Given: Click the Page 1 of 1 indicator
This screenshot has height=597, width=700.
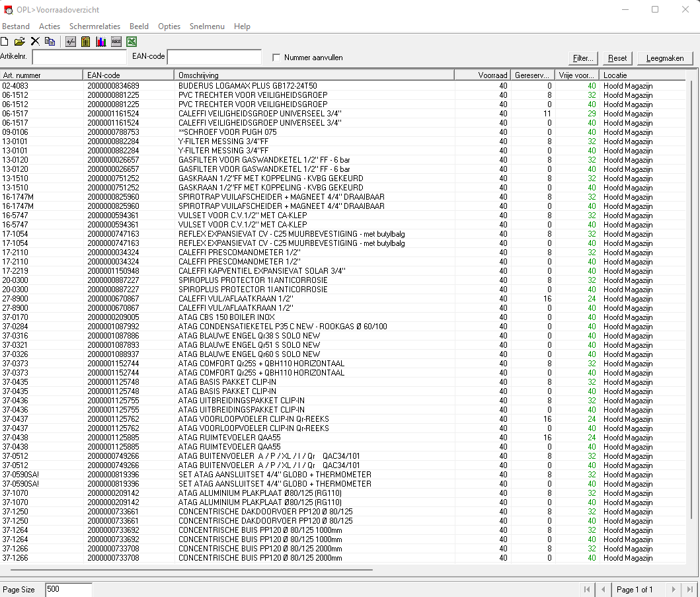Looking at the screenshot, I should click(635, 590).
